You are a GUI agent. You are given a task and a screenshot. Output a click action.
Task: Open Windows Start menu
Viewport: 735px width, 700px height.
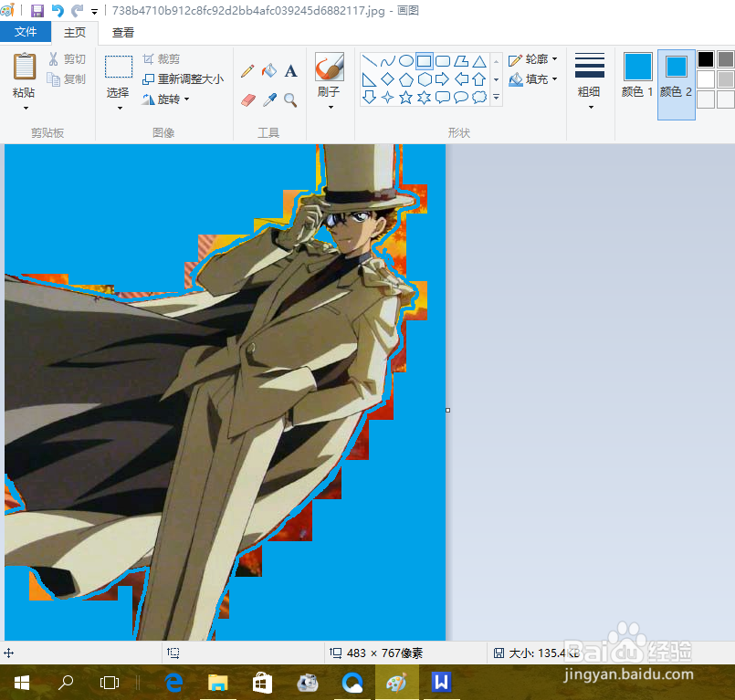[22, 682]
